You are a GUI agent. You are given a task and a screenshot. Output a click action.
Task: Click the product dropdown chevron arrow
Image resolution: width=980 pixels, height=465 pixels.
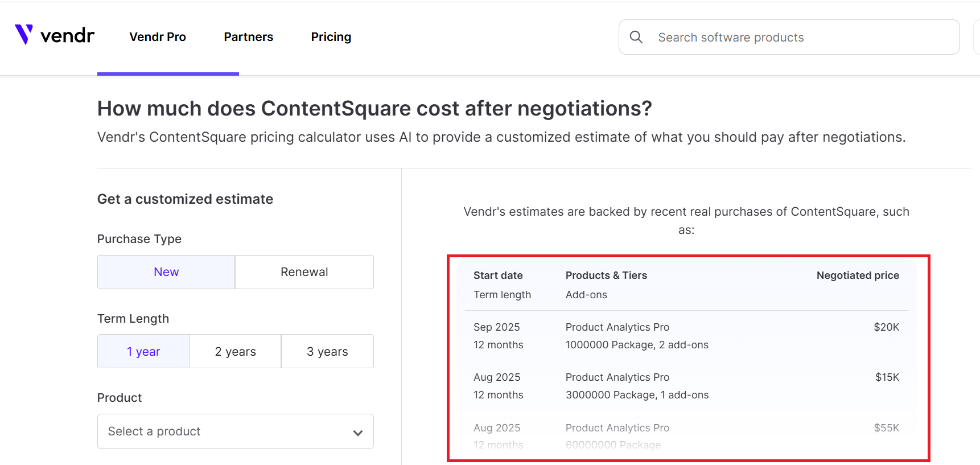coord(358,433)
